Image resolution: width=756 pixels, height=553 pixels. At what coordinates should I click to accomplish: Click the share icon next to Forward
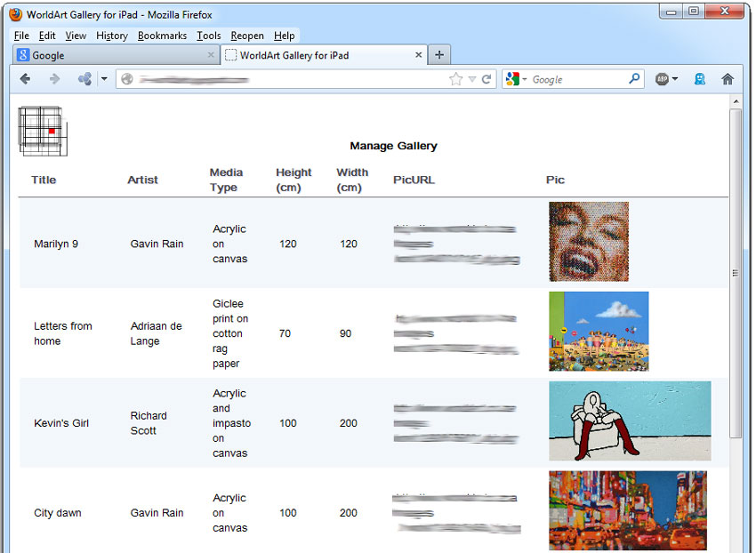(x=84, y=78)
